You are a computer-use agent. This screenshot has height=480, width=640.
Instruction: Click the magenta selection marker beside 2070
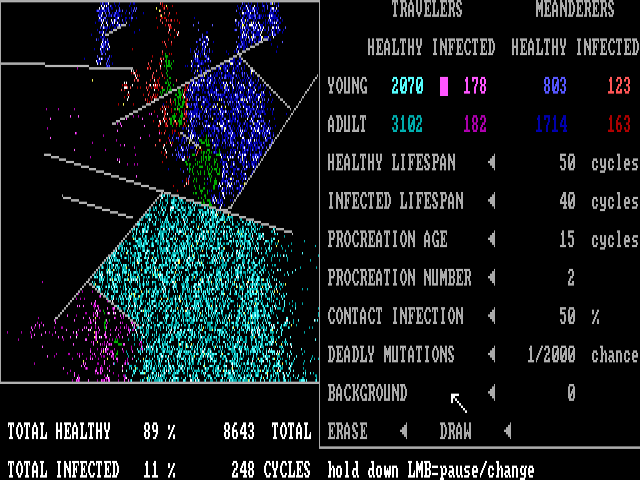444,86
